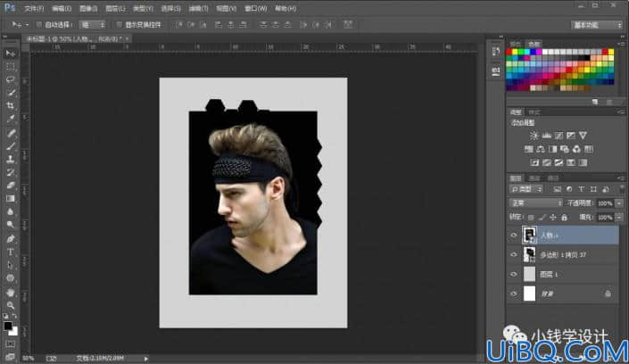Open the 填充 fill slider arrow
629x364 pixels.
tap(620, 218)
